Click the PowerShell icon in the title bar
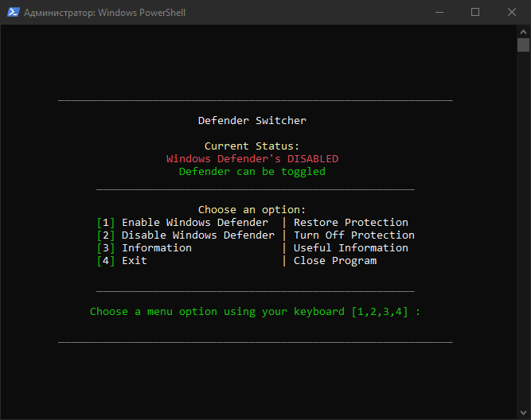Viewport: 531px width, 420px height. 14,12
